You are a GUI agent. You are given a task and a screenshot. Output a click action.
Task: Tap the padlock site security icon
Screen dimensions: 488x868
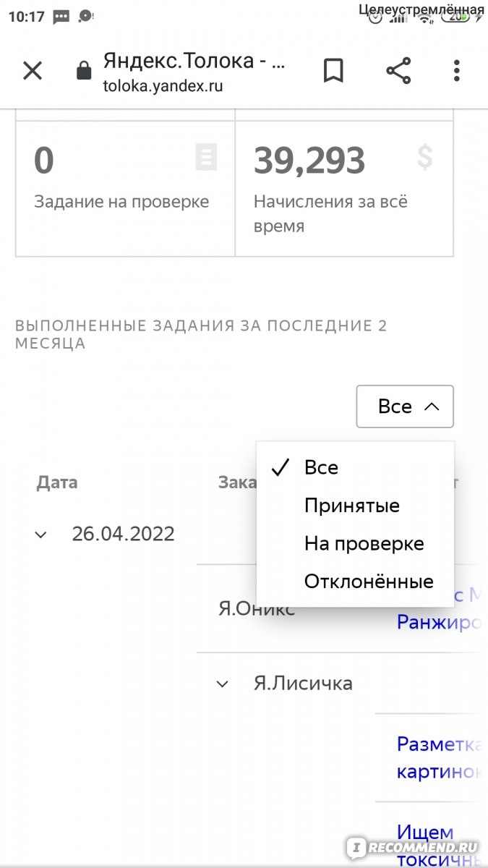(84, 71)
